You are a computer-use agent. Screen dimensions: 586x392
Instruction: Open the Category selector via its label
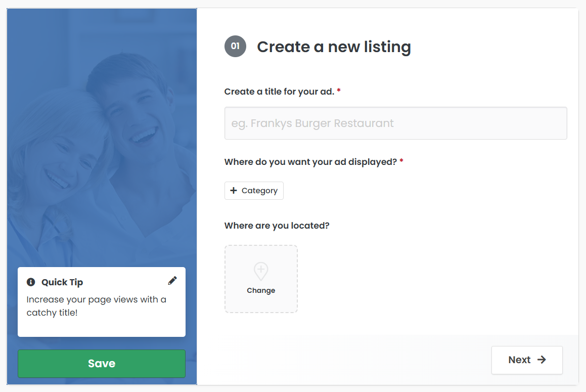coord(259,191)
